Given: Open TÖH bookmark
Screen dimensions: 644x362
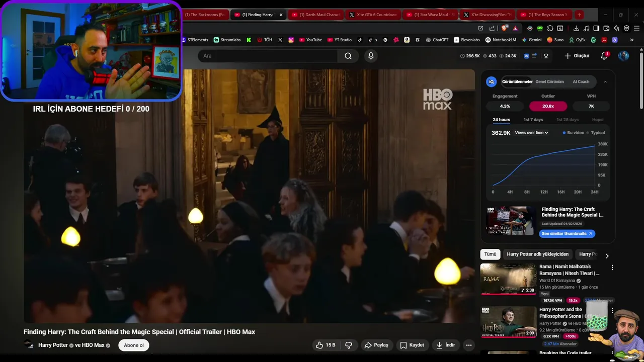Looking at the screenshot, I should coord(265,40).
